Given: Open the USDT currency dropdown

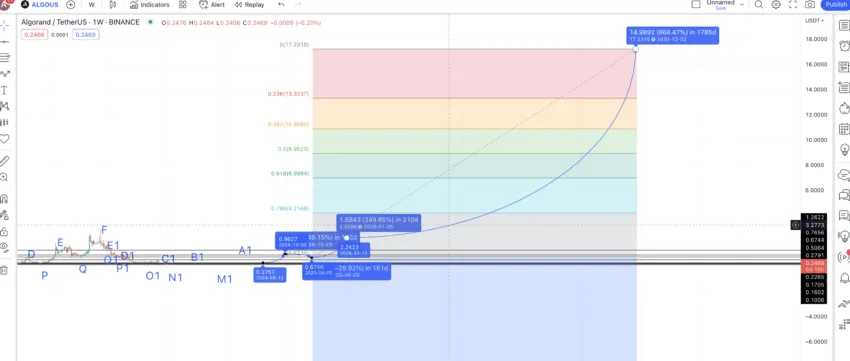Looking at the screenshot, I should pyautogui.click(x=814, y=21).
